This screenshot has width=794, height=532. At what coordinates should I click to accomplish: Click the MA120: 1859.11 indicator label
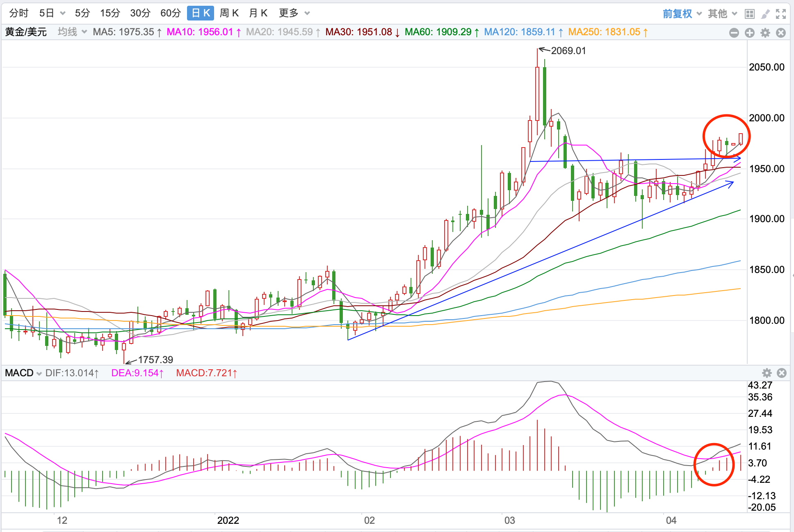point(524,32)
